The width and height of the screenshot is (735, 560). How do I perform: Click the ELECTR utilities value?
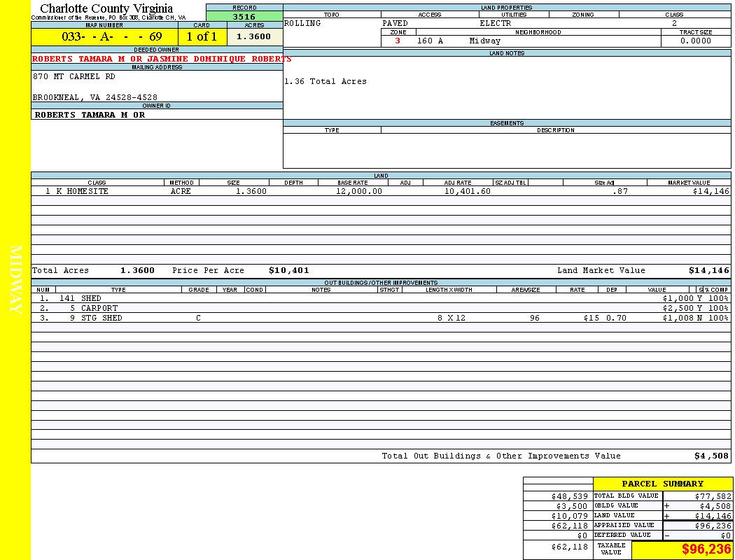(x=496, y=23)
